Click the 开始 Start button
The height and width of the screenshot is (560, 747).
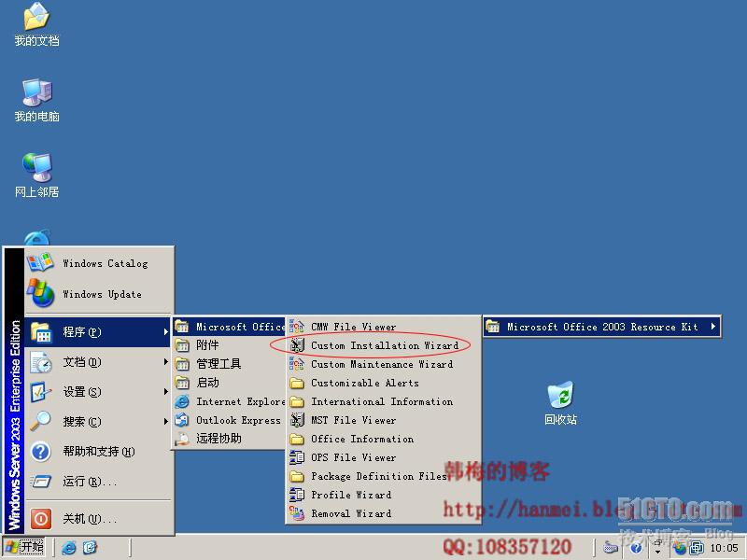point(24,547)
